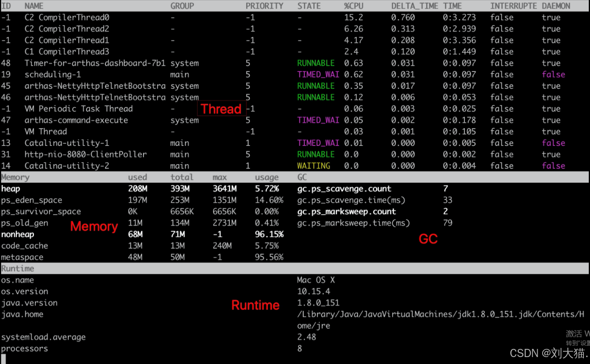Screen dimensions: 590x364
Task: Click the systemload average value 2.48
Action: [307, 337]
